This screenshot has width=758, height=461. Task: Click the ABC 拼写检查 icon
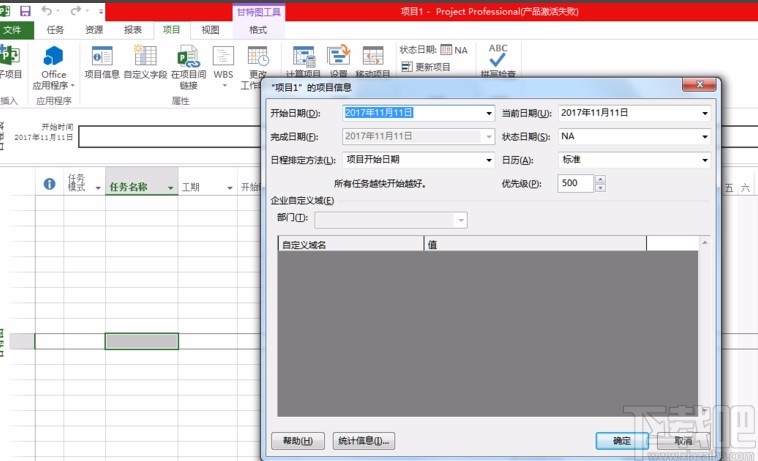pos(497,55)
